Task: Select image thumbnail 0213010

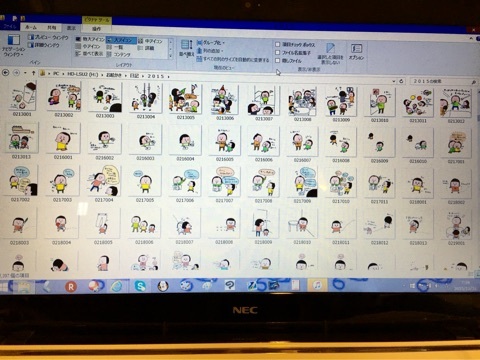Action: tap(380, 101)
